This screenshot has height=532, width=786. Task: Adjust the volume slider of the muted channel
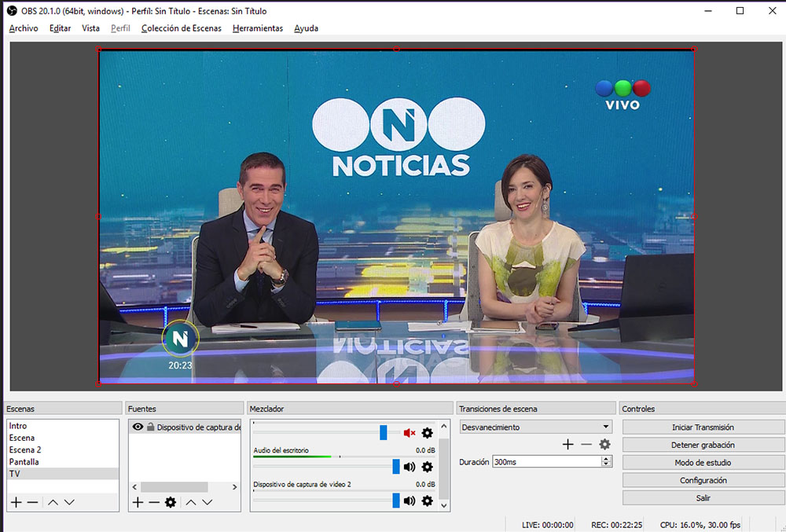point(384,433)
